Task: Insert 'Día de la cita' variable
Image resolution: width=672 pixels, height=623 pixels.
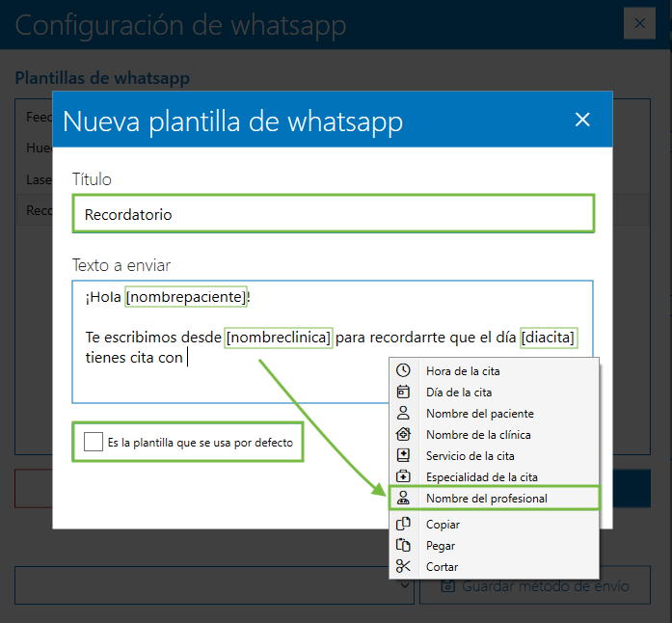Action: point(494,392)
